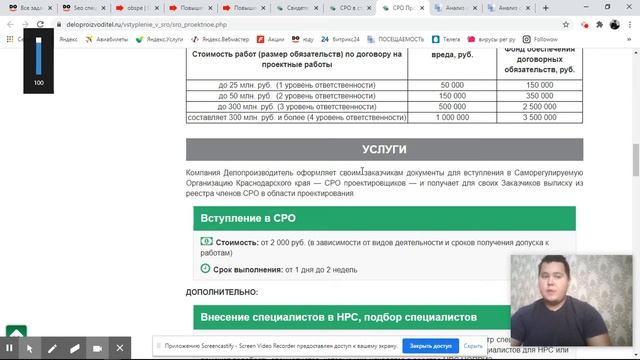Reload the current page
The height and width of the screenshot is (360, 640).
click(40, 24)
